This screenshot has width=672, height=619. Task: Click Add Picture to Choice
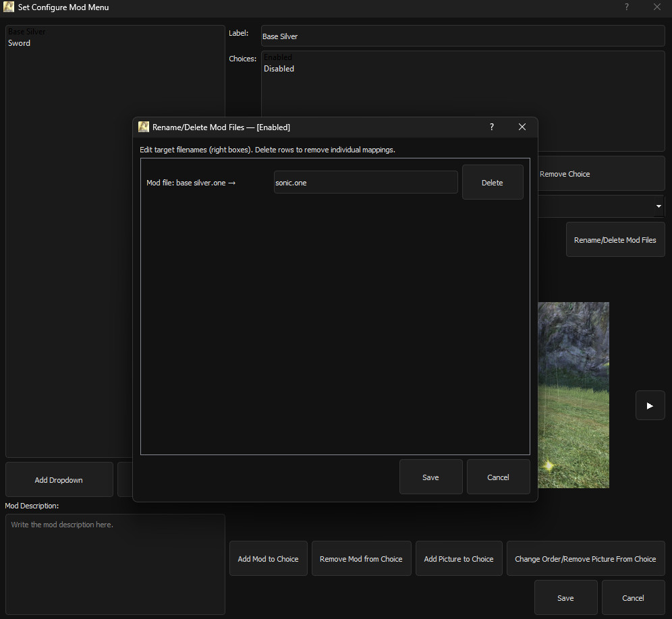click(459, 558)
